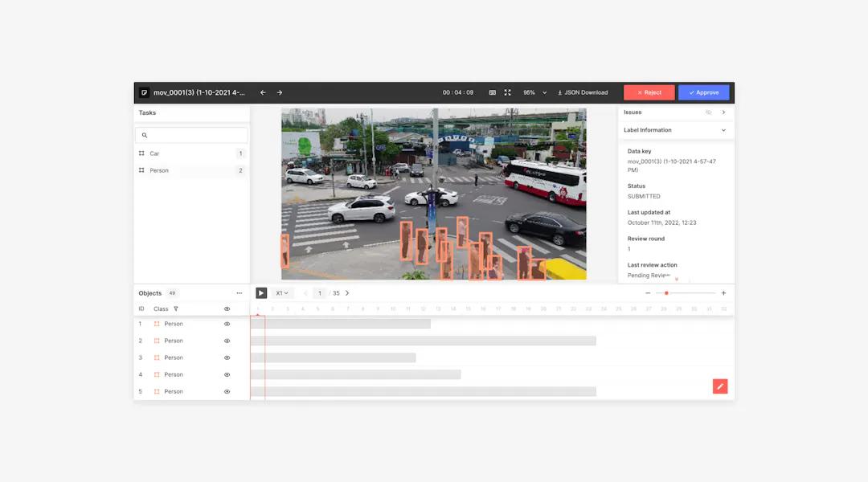The height and width of the screenshot is (482, 868).
Task: Click the video frame's white SUV
Action: 362,209
